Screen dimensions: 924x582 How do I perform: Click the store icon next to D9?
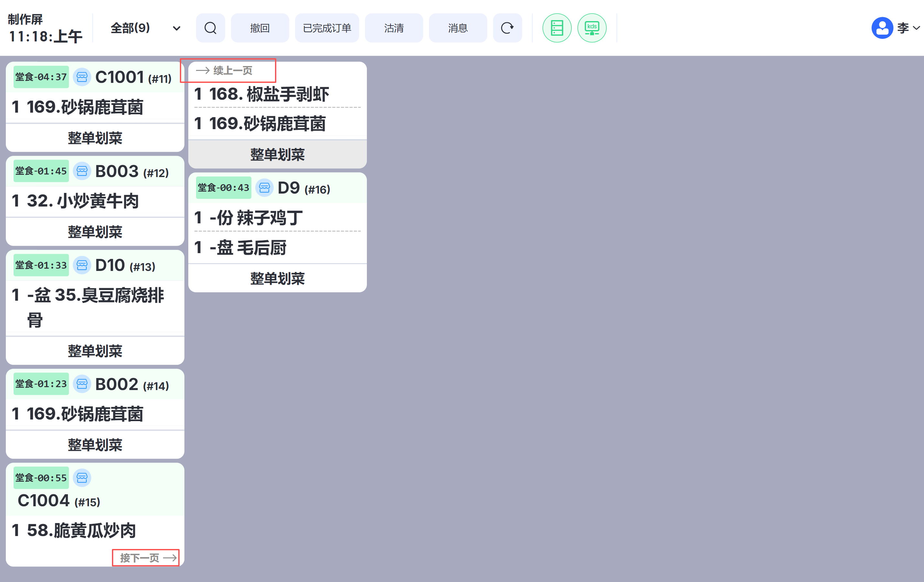pyautogui.click(x=264, y=188)
